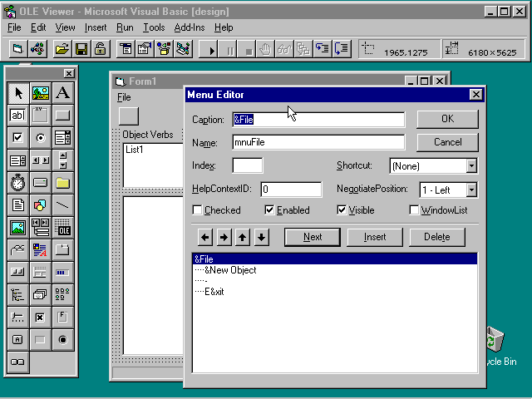Choose the OLE container tool in toolbox
This screenshot has height=399, width=532.
click(x=62, y=227)
